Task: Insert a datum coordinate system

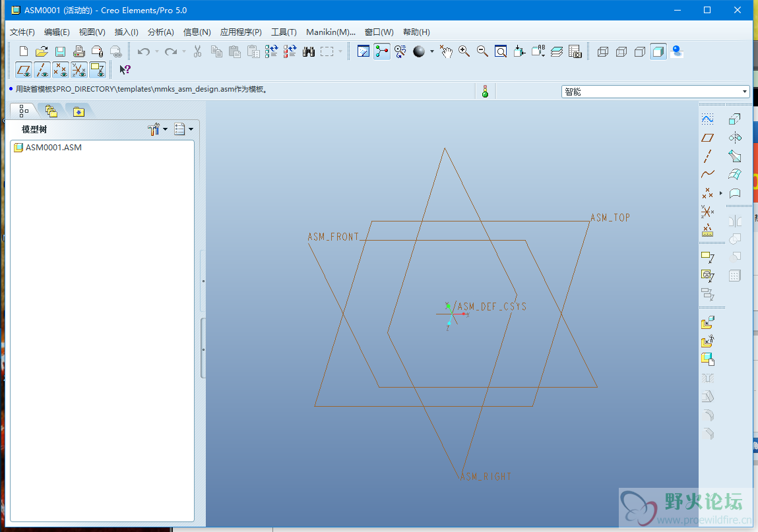Action: point(707,212)
